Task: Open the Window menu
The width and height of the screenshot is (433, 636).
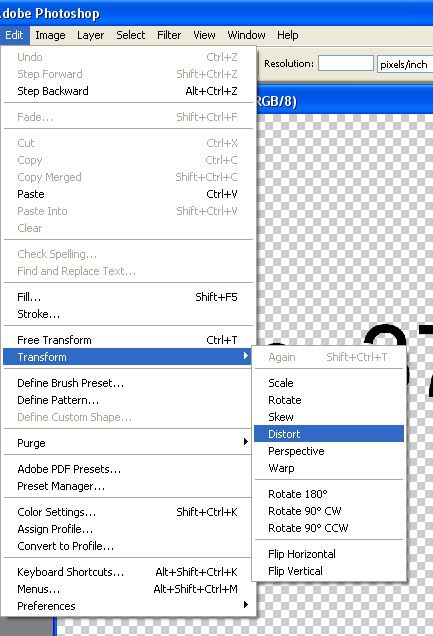Action: click(246, 35)
